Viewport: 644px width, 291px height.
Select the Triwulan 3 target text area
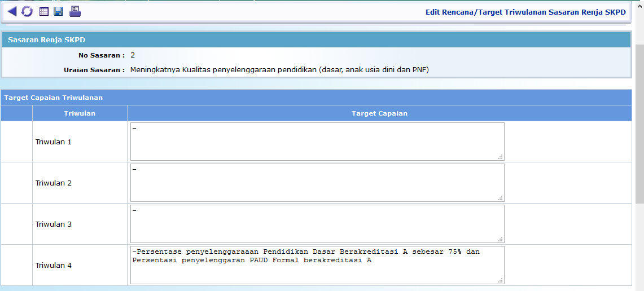pos(317,224)
